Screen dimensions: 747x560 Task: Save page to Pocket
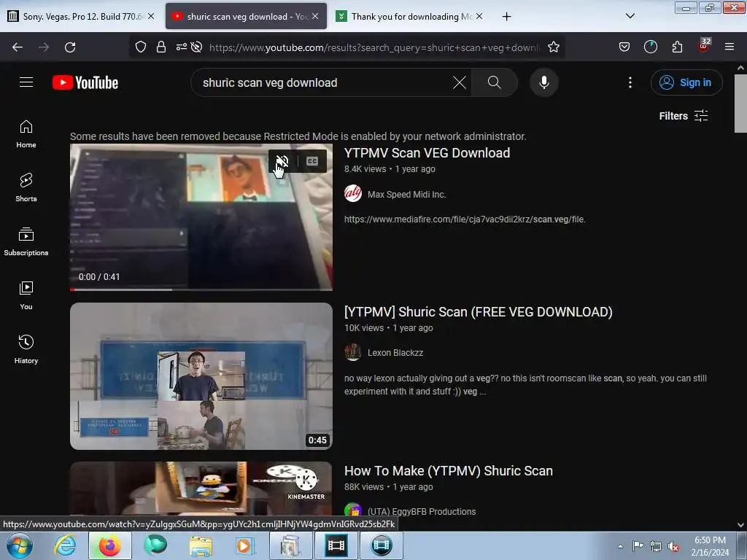pos(624,47)
